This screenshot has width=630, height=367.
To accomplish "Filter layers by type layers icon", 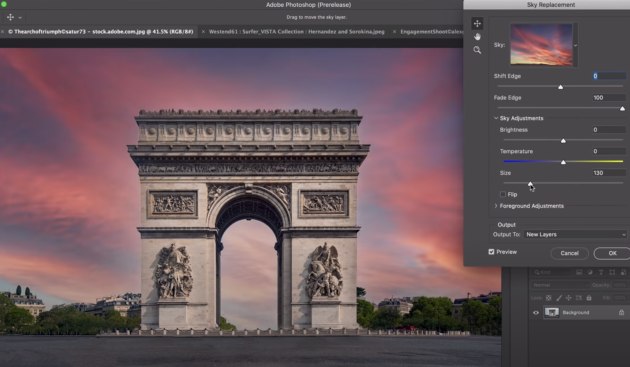I will click(601, 272).
